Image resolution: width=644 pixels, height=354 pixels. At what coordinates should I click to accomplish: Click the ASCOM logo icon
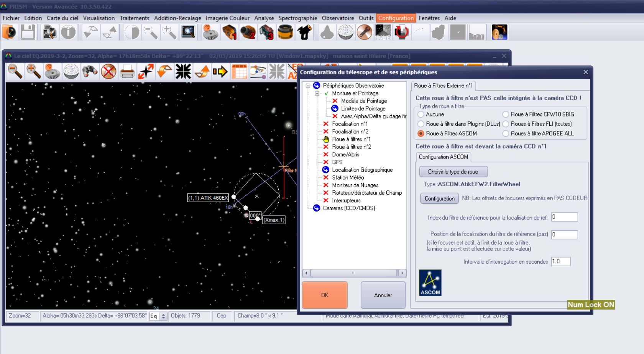tap(430, 283)
